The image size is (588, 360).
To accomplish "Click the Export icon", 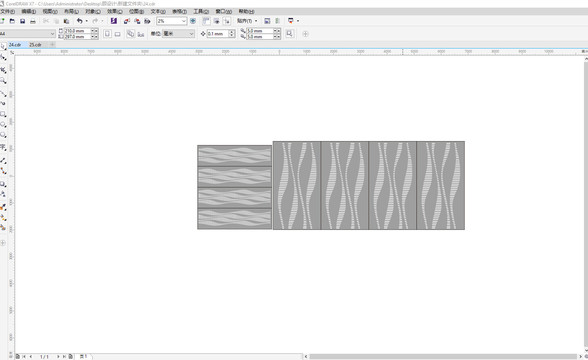I will point(137,21).
